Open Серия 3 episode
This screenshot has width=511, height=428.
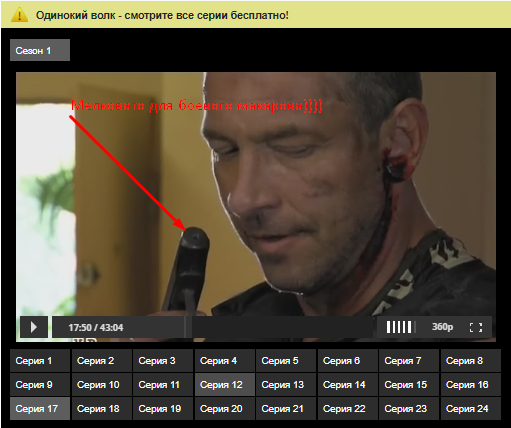(163, 361)
